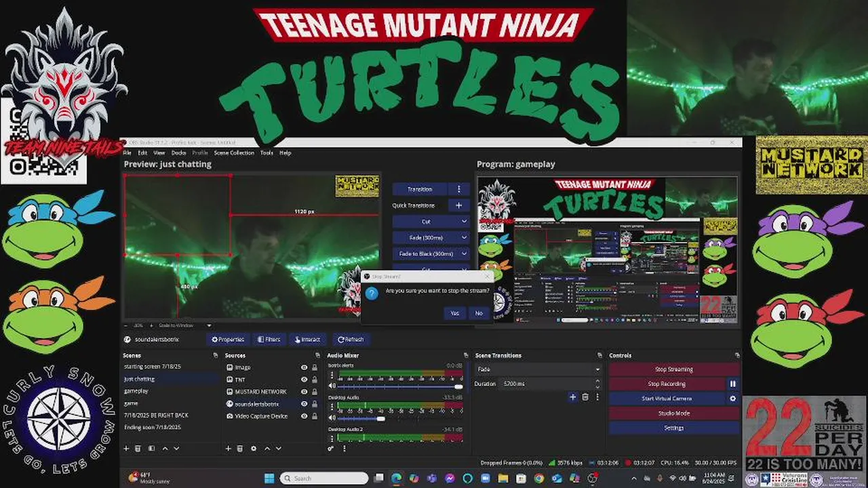
Task: Move selected scene up with the arrow
Action: pos(164,449)
